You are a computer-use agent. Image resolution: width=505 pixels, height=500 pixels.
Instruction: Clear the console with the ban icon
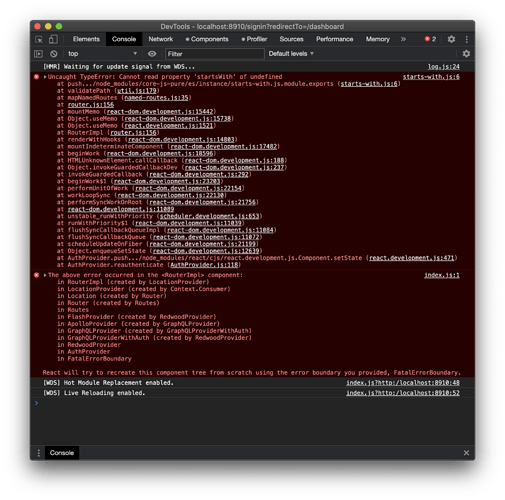[x=54, y=54]
